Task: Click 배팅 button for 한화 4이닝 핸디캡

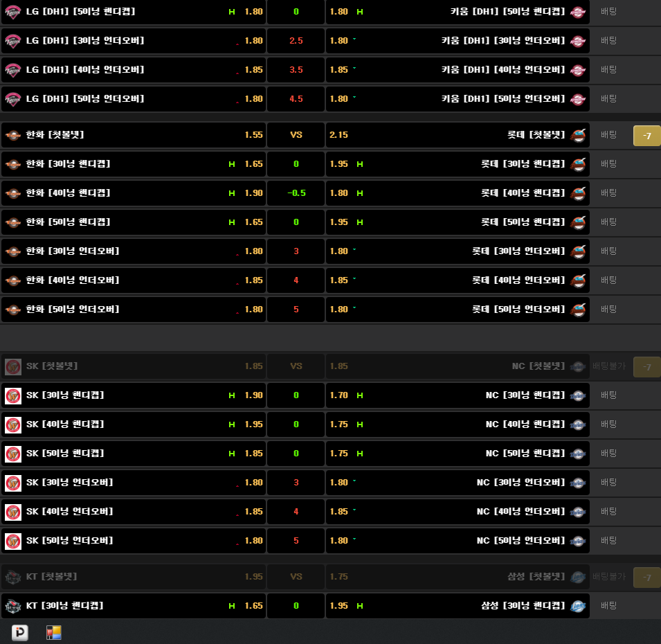Action: [x=608, y=193]
